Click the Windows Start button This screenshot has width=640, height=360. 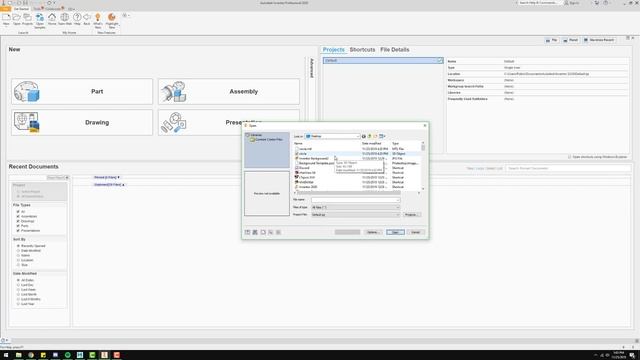click(x=6, y=355)
